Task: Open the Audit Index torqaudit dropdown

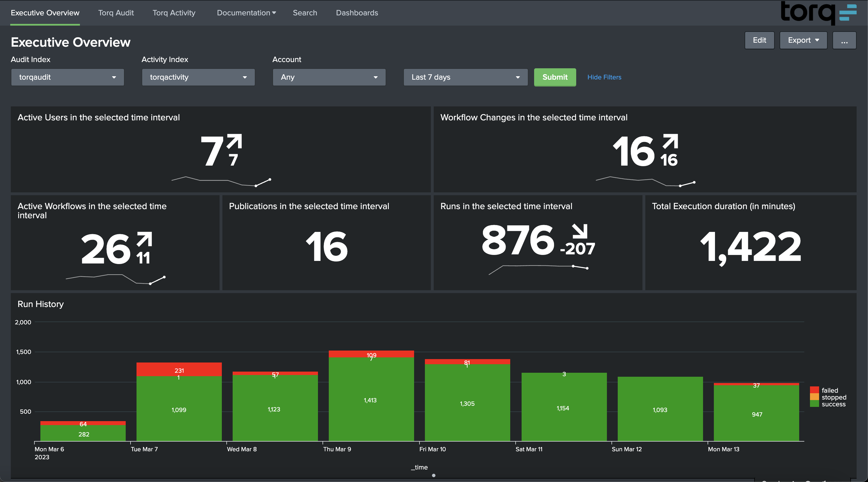Action: 68,77
